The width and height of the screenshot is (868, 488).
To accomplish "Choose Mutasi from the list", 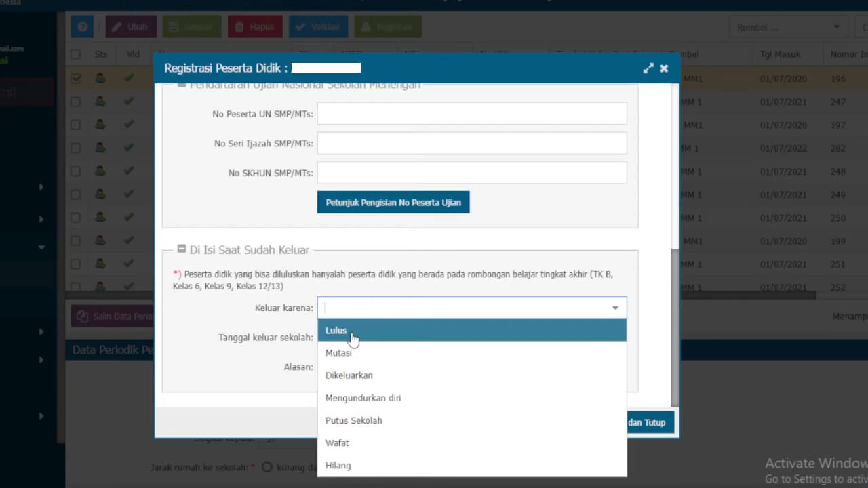I will pos(472,352).
